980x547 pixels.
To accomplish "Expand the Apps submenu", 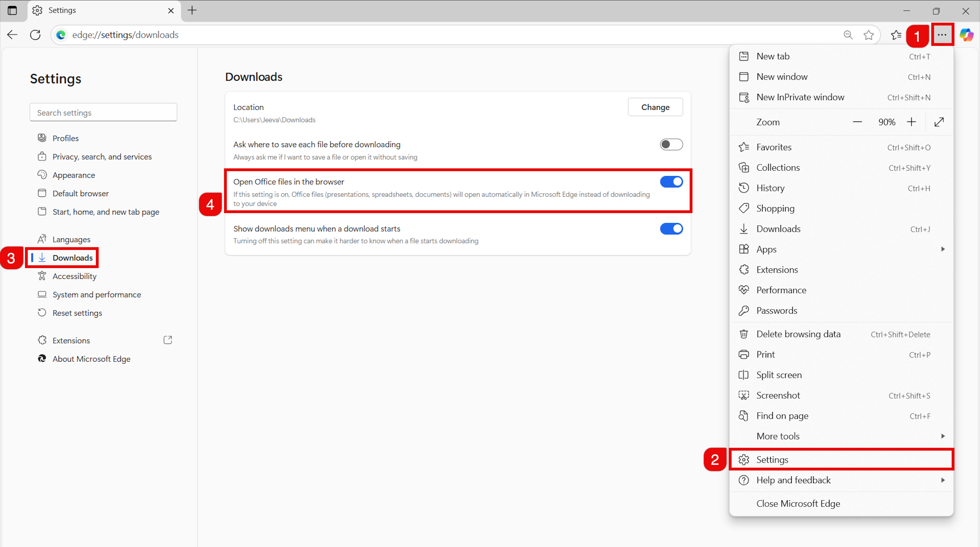I will 943,249.
